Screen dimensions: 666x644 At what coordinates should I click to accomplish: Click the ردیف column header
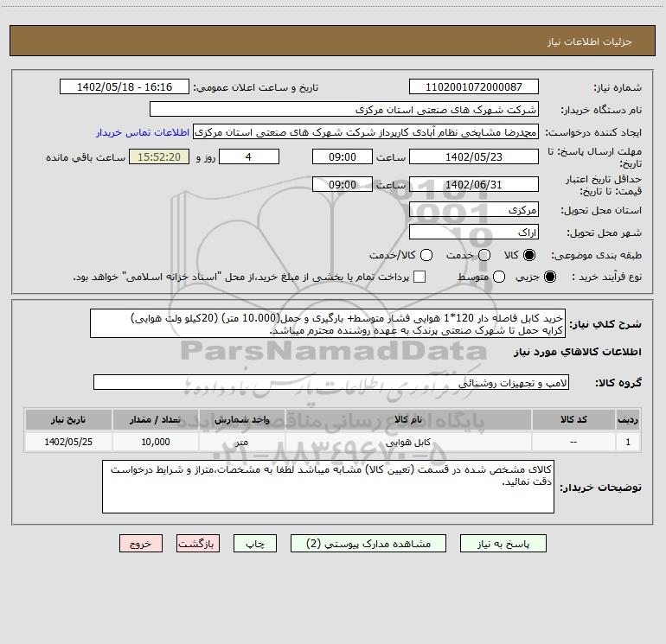(x=628, y=419)
